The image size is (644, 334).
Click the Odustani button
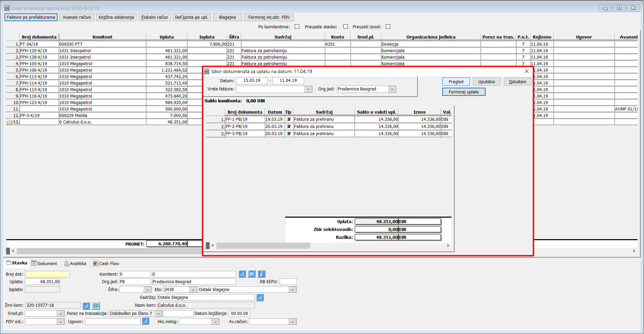pyautogui.click(x=517, y=82)
